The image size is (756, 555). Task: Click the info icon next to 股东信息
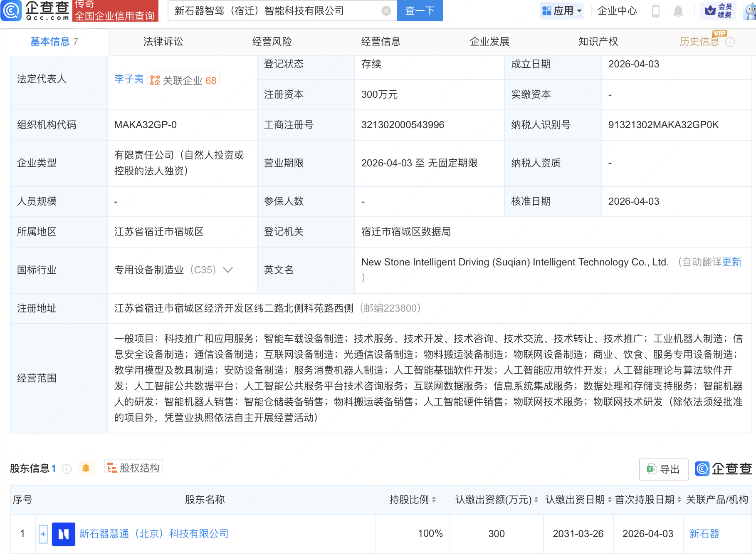[67, 468]
